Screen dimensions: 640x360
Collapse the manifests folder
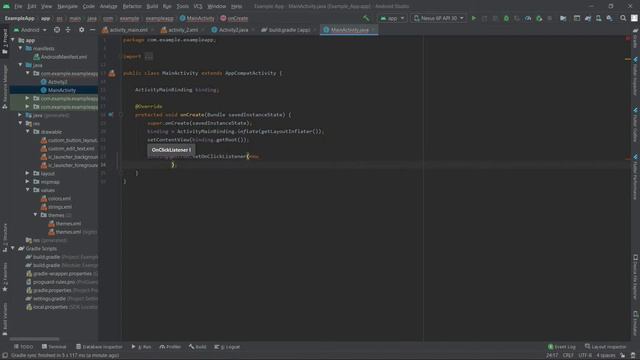coord(20,48)
